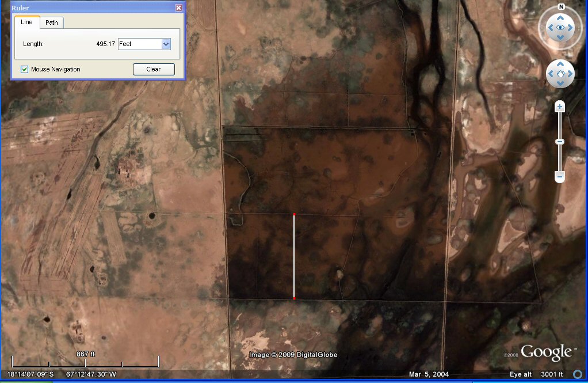Switch to the Path tab

click(x=52, y=22)
